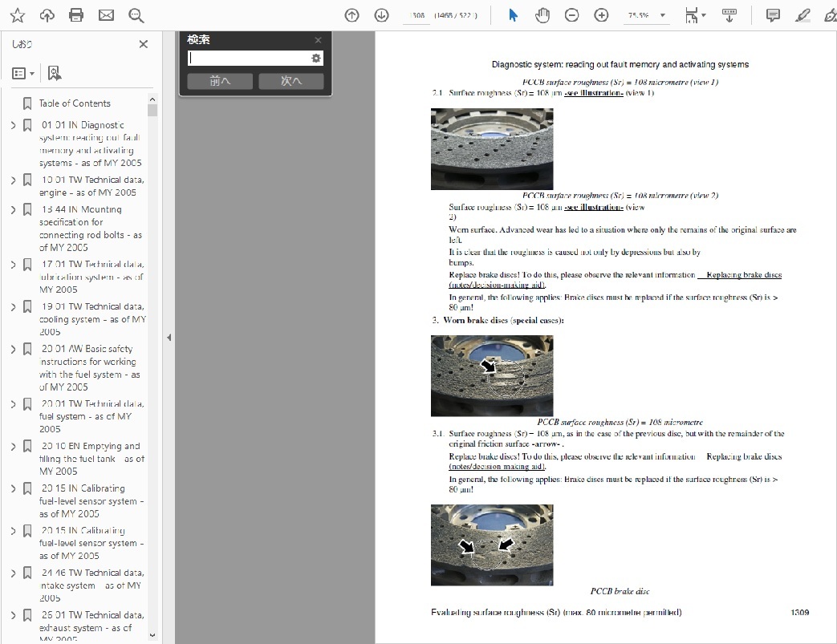This screenshot has width=837, height=644.
Task: Close the bookmarks panel
Action: (143, 44)
